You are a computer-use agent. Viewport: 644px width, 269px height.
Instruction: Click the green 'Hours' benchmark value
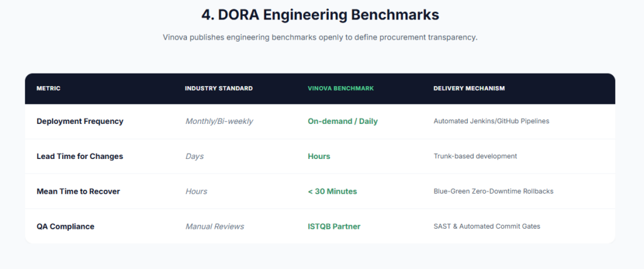coord(319,156)
